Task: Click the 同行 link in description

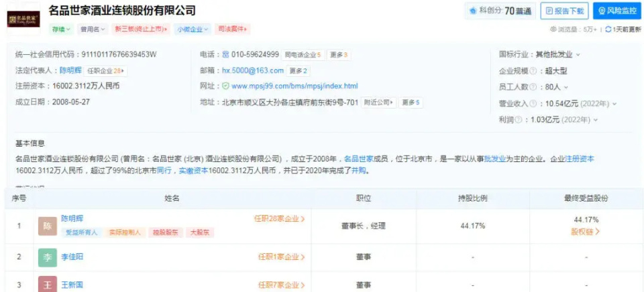Action: point(164,171)
